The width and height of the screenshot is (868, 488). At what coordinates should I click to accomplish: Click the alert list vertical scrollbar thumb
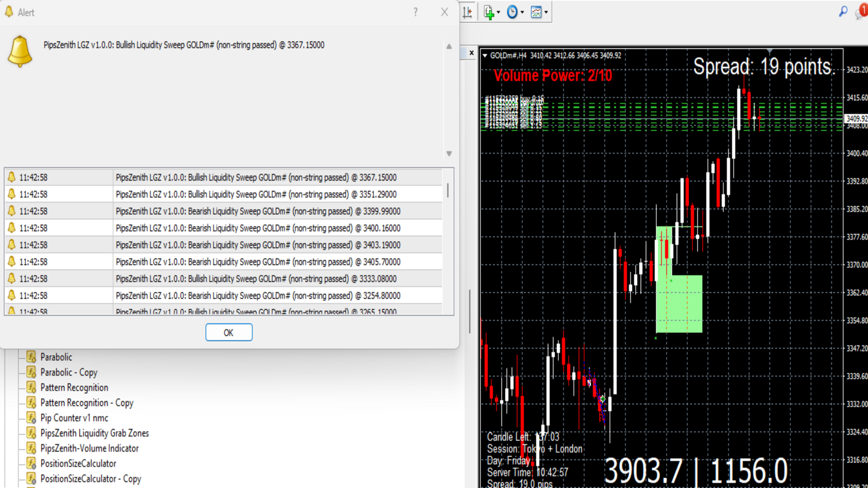coord(448,190)
